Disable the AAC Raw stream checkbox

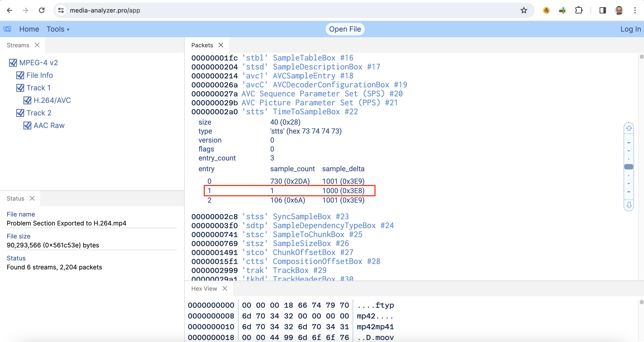(x=27, y=126)
